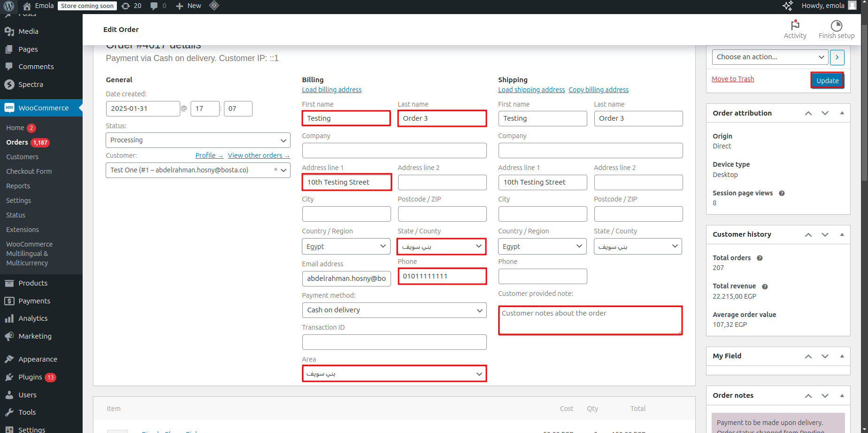Viewport: 868px width, 433px height.
Task: Open the Marketing megaphone icon
Action: [x=9, y=336]
